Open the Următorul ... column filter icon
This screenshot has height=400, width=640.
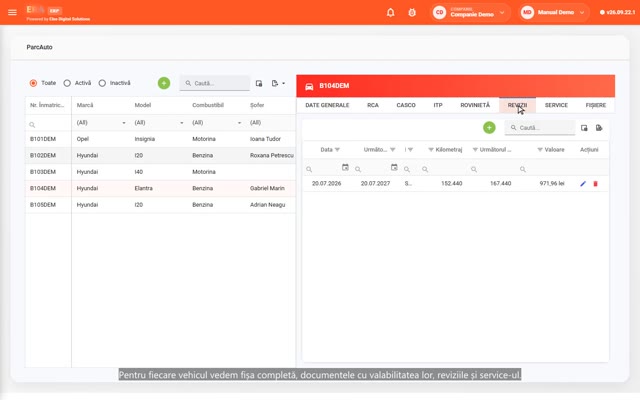pyautogui.click(x=475, y=150)
